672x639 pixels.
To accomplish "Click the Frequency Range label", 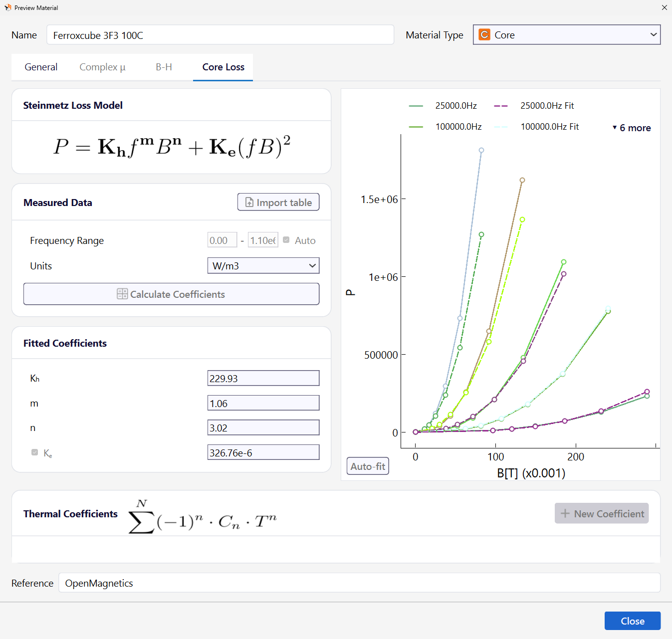I will coord(67,240).
